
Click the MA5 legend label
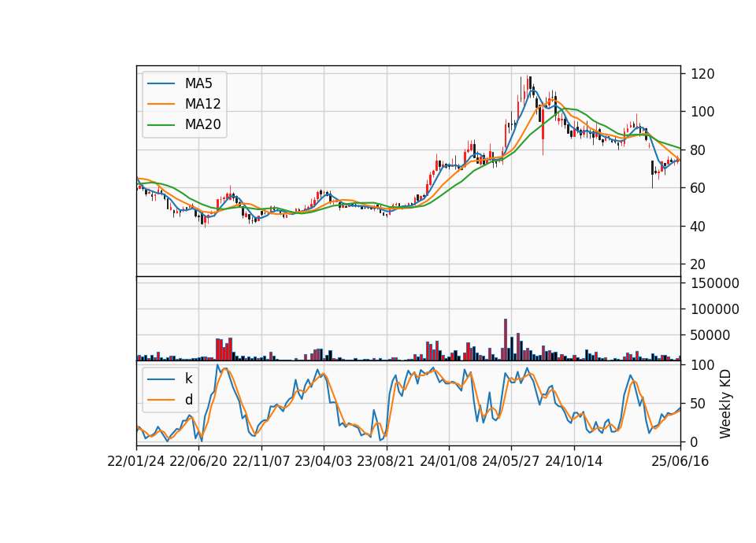point(198,83)
